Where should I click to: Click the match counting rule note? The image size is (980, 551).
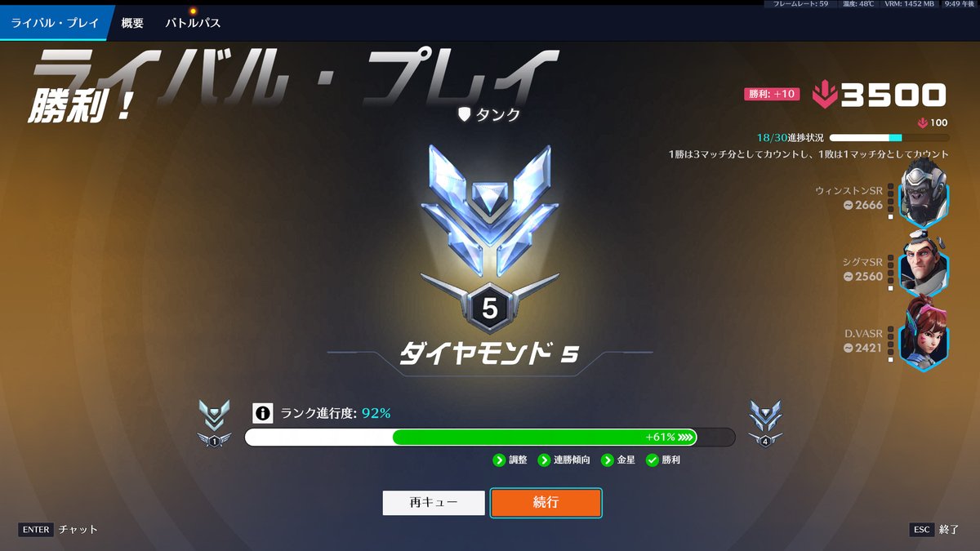pyautogui.click(x=808, y=153)
